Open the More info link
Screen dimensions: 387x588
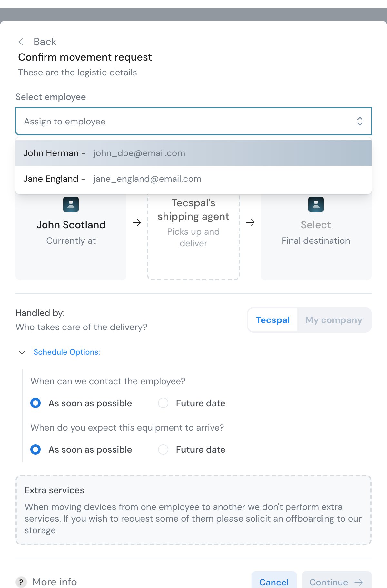coord(55,582)
